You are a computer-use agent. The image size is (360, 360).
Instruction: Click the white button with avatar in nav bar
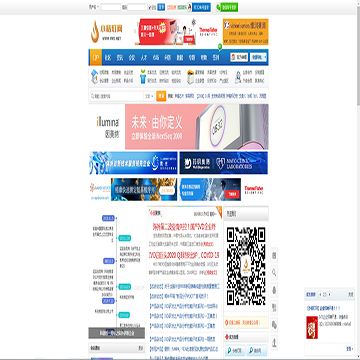pyautogui.click(x=239, y=57)
